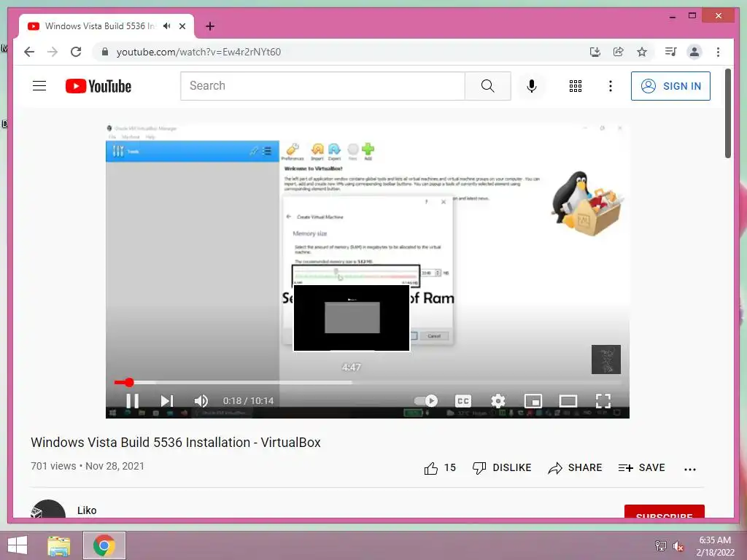This screenshot has height=560, width=747.
Task: Click the search magnifier button
Action: pyautogui.click(x=488, y=86)
